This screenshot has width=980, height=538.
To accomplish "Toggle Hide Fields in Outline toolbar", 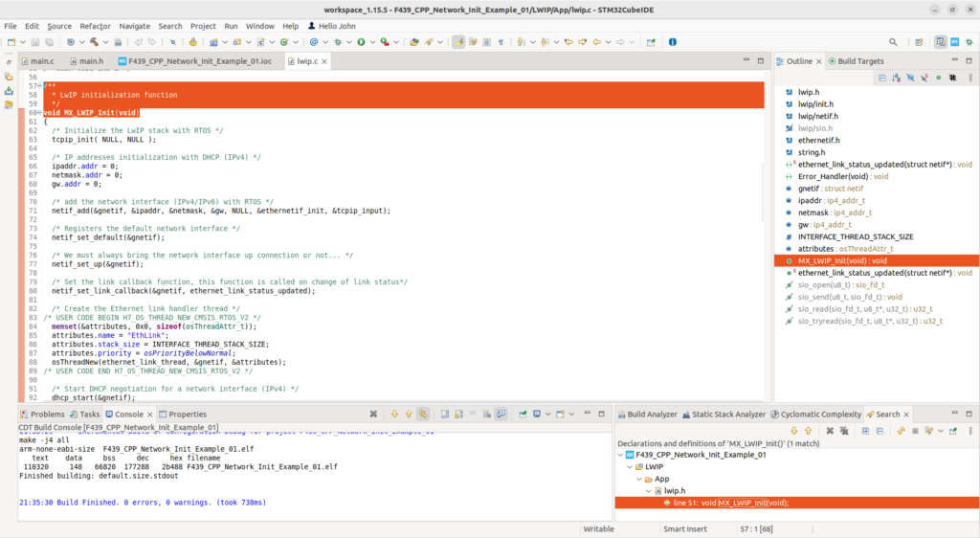I will [911, 78].
